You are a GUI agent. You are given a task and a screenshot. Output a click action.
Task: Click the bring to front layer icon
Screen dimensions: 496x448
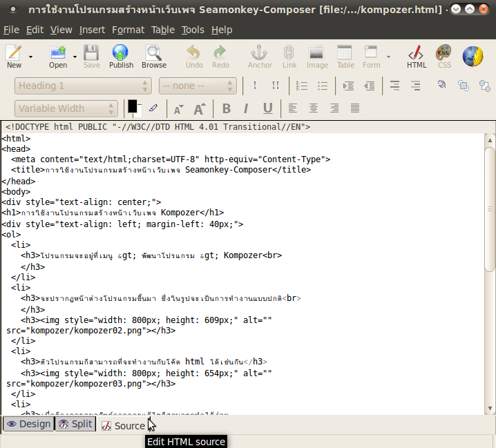point(463,86)
